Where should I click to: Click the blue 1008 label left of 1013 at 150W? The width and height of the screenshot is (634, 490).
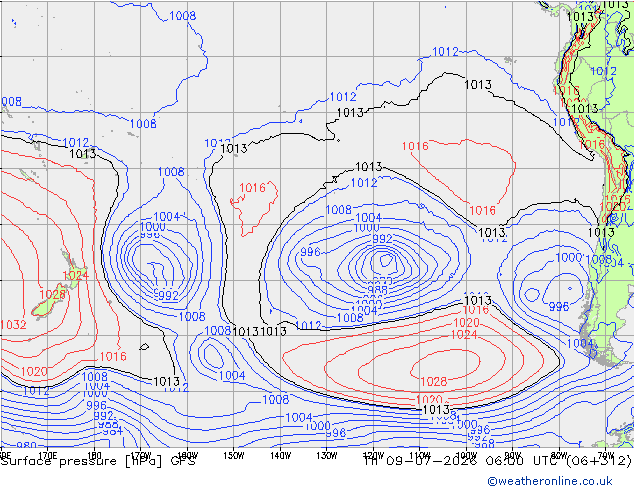[218, 330]
